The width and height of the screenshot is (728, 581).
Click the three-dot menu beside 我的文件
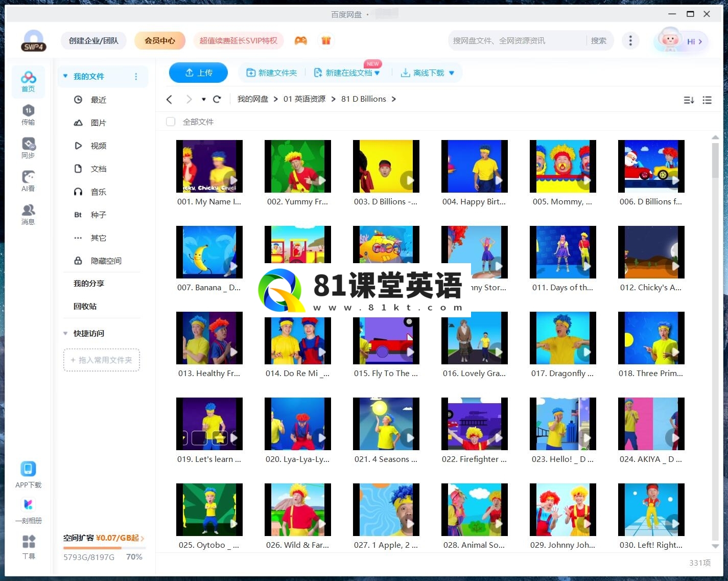coord(136,77)
